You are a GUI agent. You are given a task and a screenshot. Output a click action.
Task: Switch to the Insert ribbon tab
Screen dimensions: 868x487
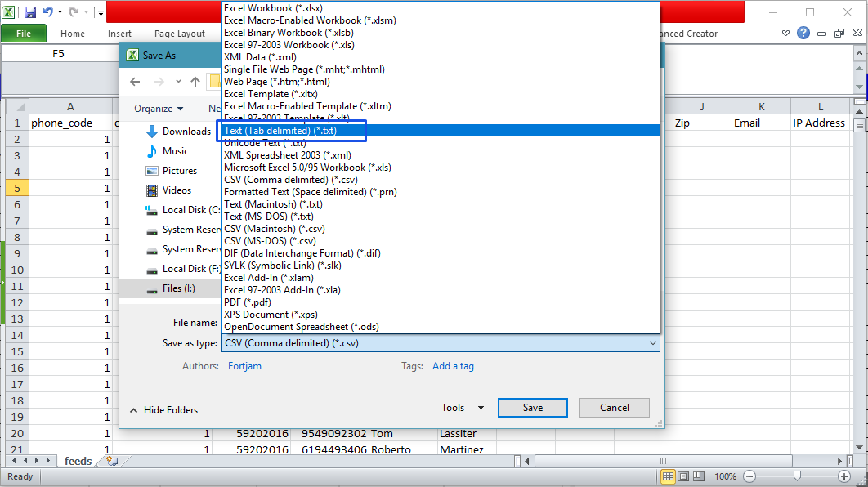pyautogui.click(x=119, y=34)
